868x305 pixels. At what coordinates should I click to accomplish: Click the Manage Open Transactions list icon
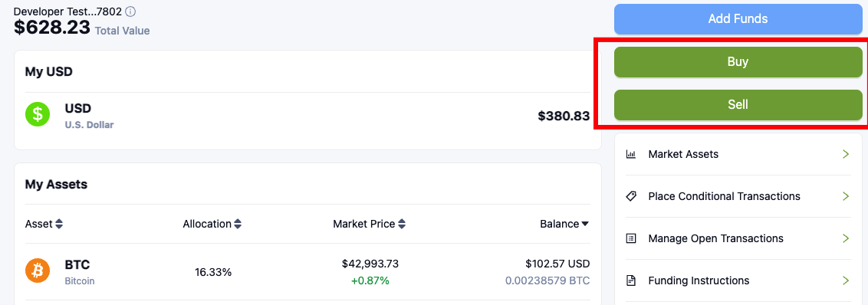click(630, 238)
